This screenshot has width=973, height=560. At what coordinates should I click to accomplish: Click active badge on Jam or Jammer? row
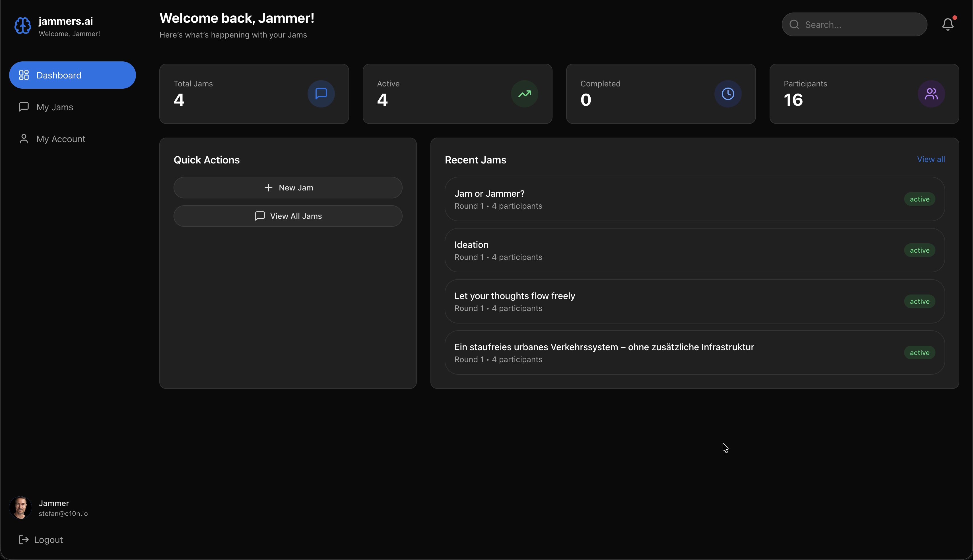[x=920, y=199]
